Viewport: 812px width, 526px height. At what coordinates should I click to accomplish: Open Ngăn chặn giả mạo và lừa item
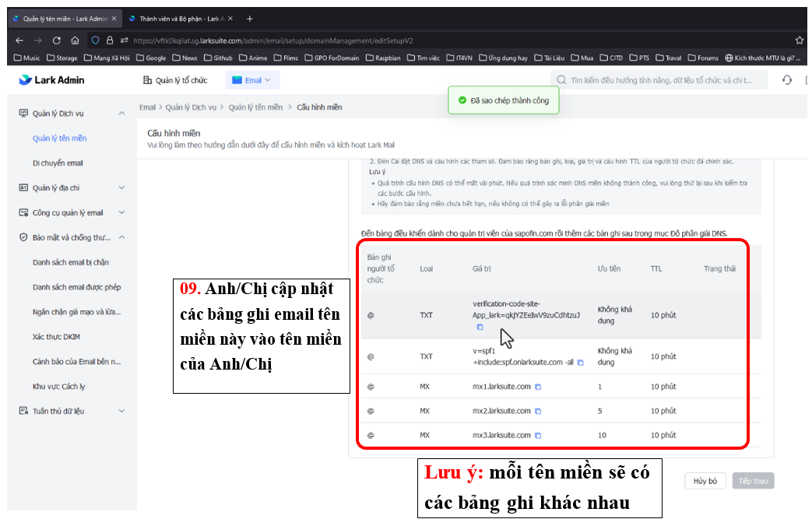(76, 312)
